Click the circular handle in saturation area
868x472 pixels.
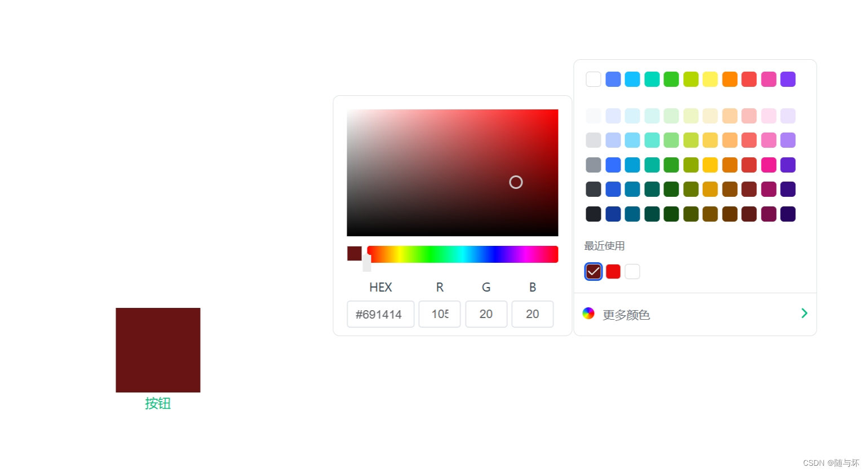516,182
